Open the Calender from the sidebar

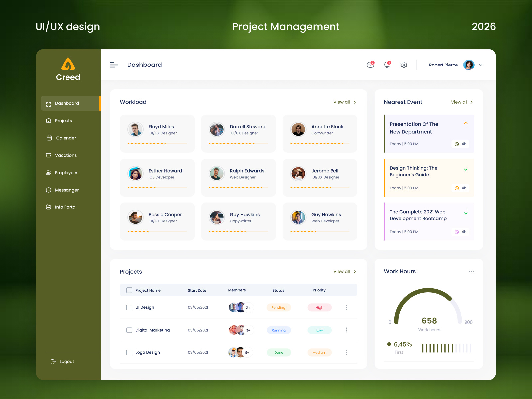tap(66, 138)
